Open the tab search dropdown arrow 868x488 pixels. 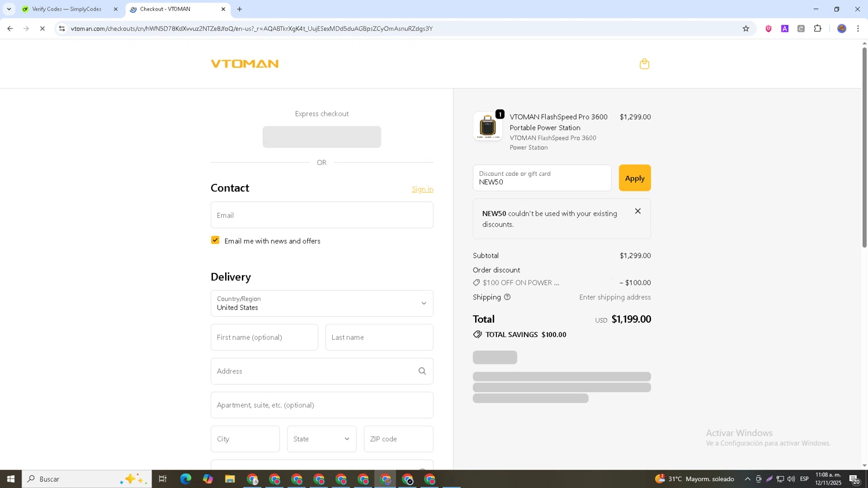coord(9,9)
